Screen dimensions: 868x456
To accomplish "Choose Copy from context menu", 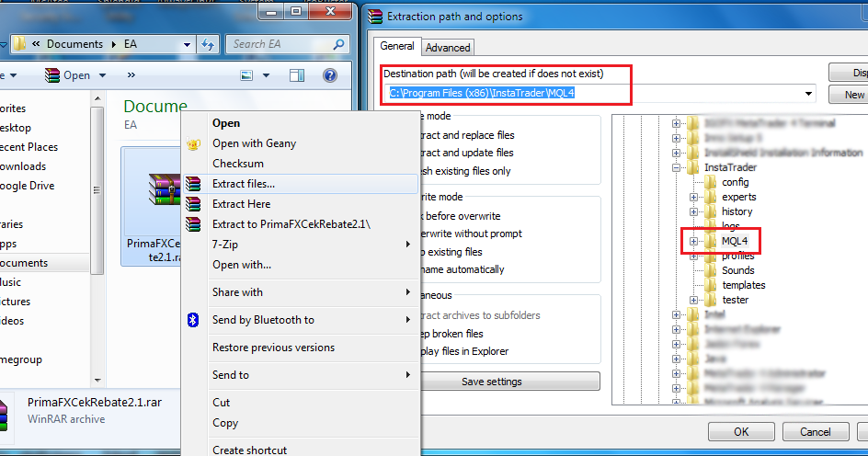I will [301, 423].
